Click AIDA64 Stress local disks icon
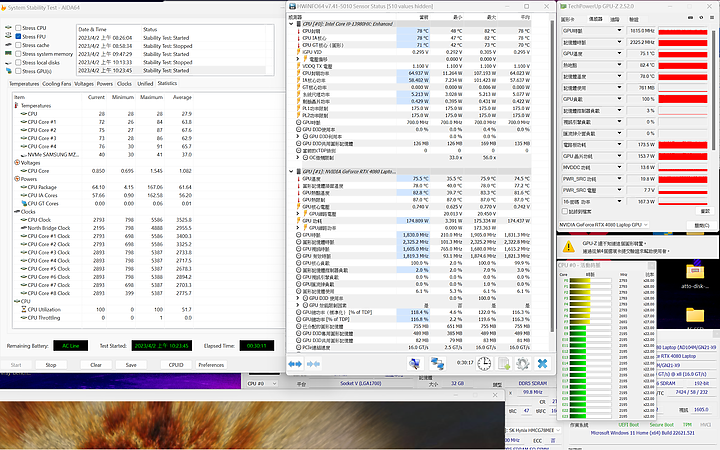This screenshot has width=720, height=450. (x=8, y=62)
